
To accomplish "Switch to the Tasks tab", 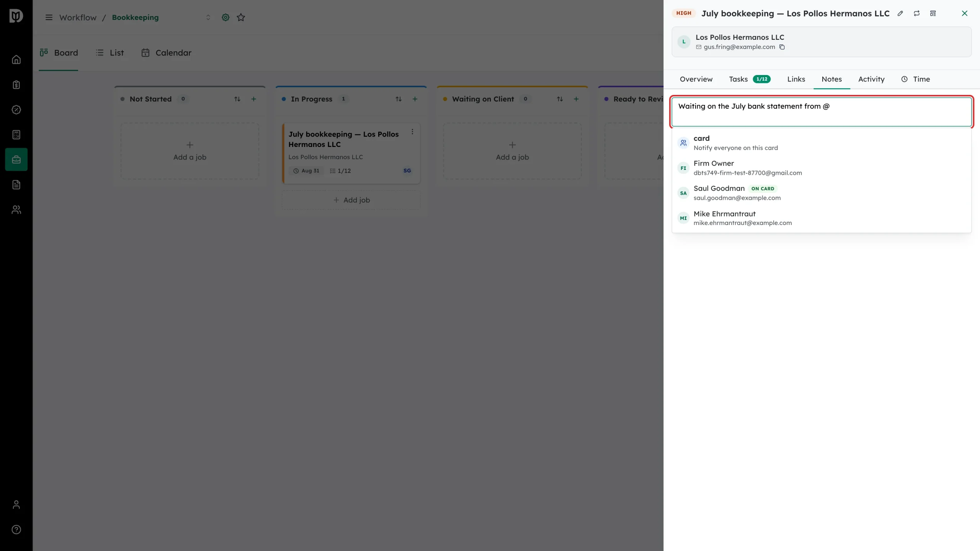I will click(750, 79).
